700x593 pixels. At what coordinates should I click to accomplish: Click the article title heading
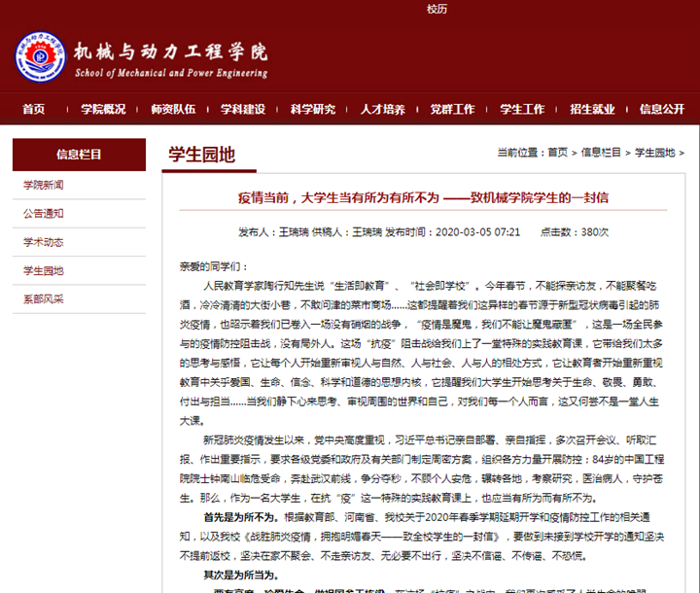pyautogui.click(x=423, y=197)
